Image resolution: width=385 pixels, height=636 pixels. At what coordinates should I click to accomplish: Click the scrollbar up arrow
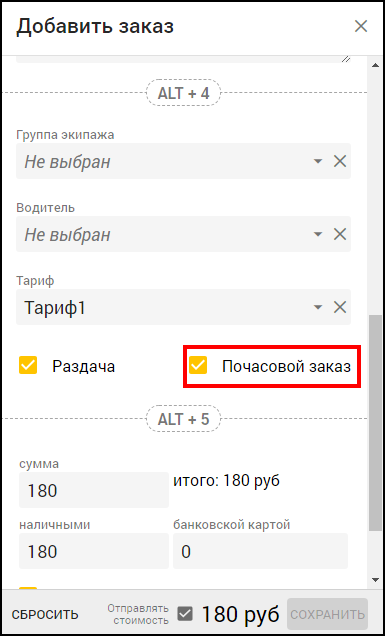tap(375, 64)
